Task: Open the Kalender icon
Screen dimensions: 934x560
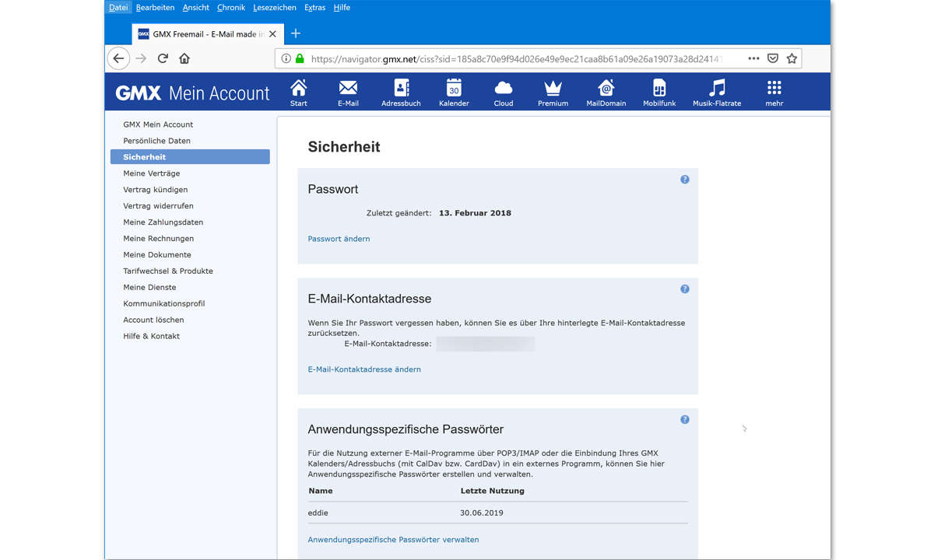Action: [x=454, y=87]
